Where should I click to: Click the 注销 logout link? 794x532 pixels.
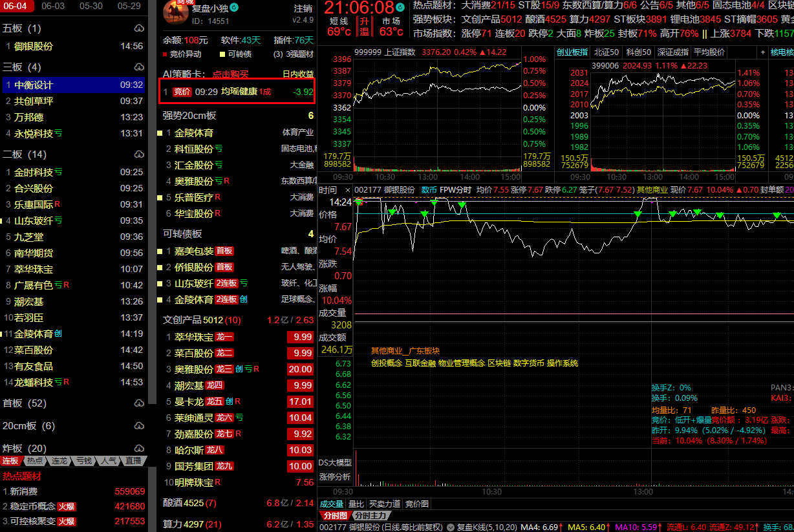click(303, 8)
